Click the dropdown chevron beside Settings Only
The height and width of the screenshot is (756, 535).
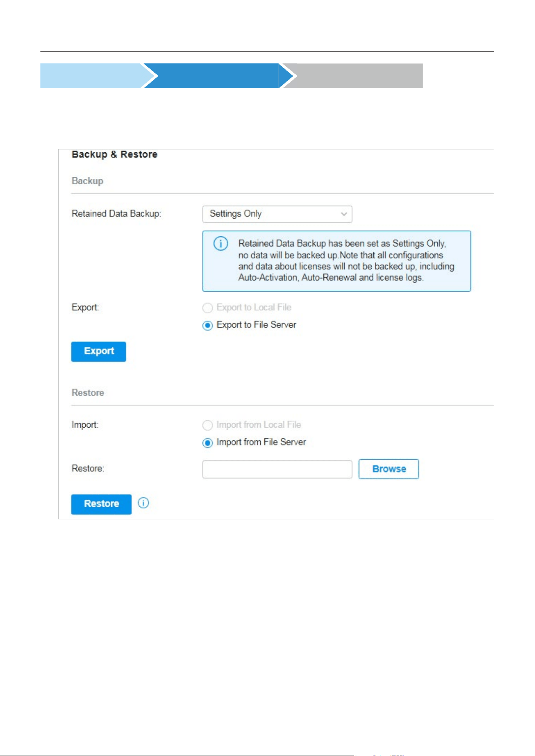click(x=344, y=214)
